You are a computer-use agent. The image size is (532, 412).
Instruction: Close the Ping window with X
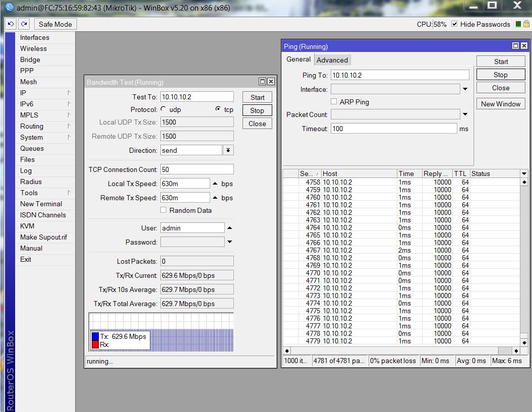[x=524, y=46]
